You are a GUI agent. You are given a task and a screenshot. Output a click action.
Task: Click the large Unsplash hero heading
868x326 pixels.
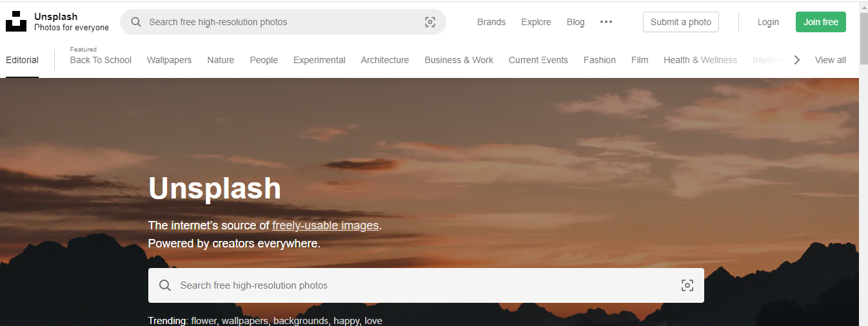(215, 189)
